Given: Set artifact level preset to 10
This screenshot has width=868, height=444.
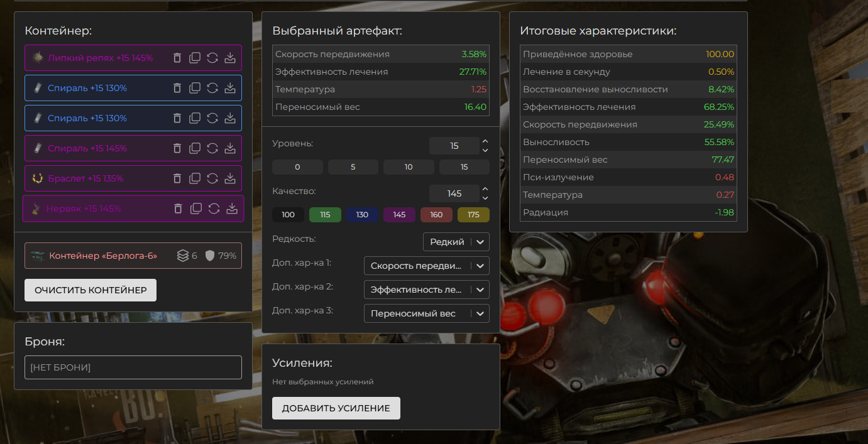Looking at the screenshot, I should point(409,167).
